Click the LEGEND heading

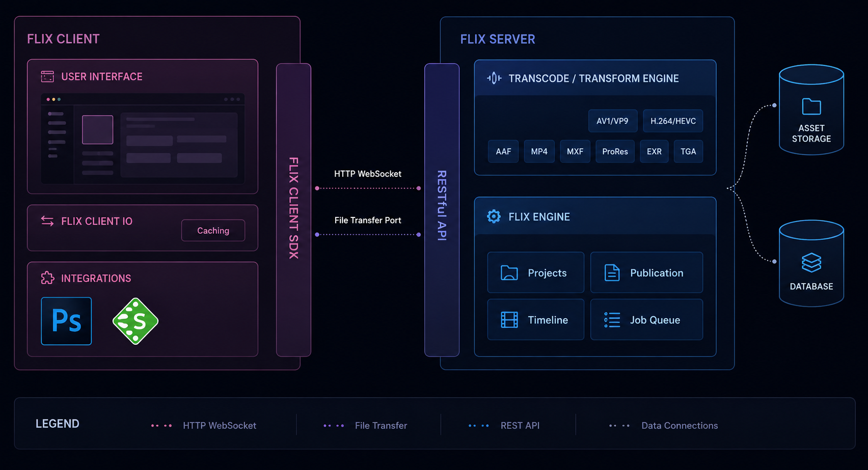58,424
